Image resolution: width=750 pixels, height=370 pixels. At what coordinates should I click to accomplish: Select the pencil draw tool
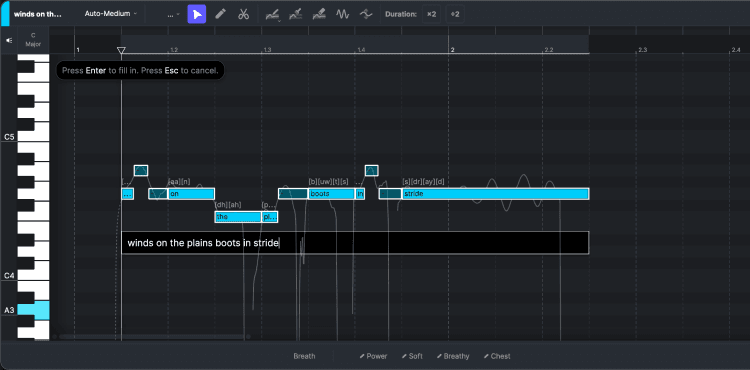[x=220, y=14]
